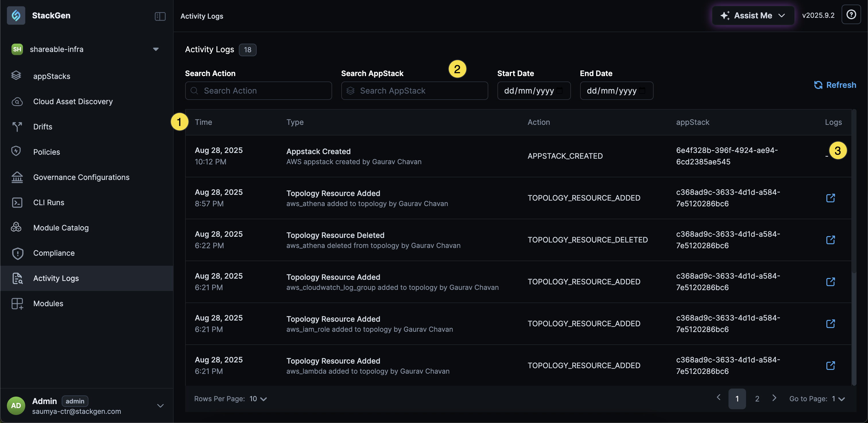Open the Go to Page dropdown
This screenshot has height=423, width=868.
pos(838,399)
